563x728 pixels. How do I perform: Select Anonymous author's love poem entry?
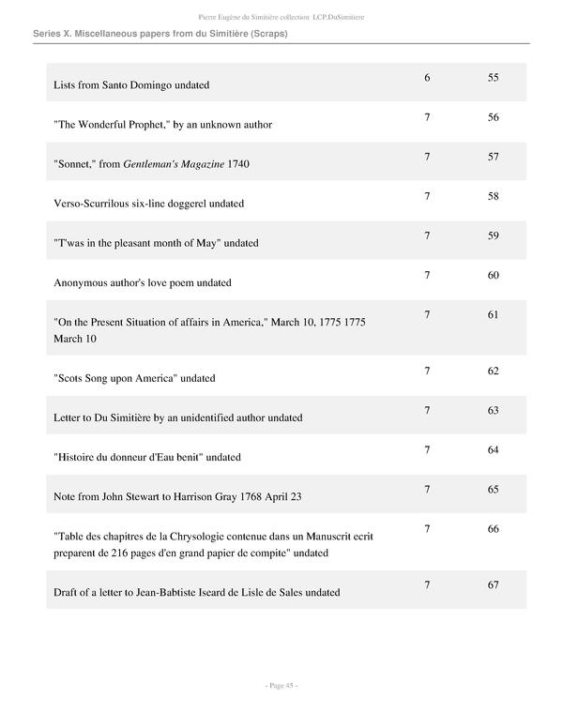coord(143,282)
